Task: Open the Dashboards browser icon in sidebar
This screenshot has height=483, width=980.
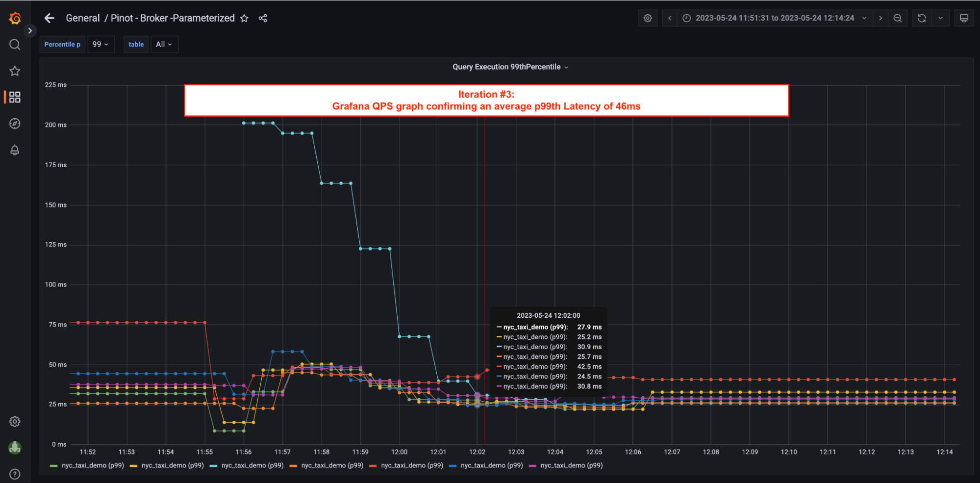Action: pos(15,97)
